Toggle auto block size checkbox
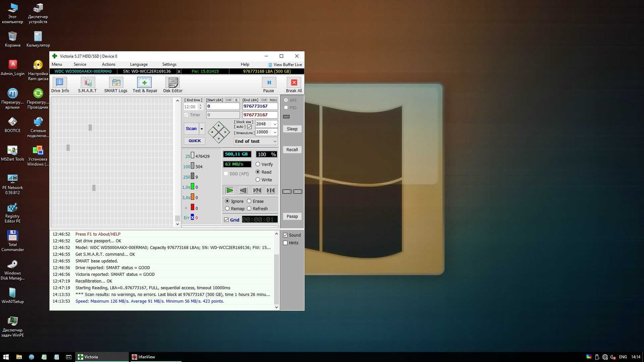The width and height of the screenshot is (644, 362). pos(249,127)
